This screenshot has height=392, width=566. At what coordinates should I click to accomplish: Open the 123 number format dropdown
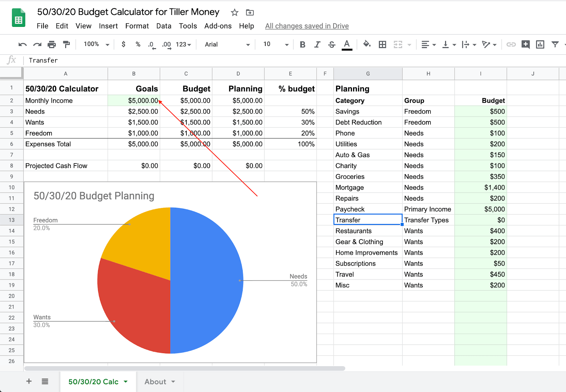[x=184, y=45]
